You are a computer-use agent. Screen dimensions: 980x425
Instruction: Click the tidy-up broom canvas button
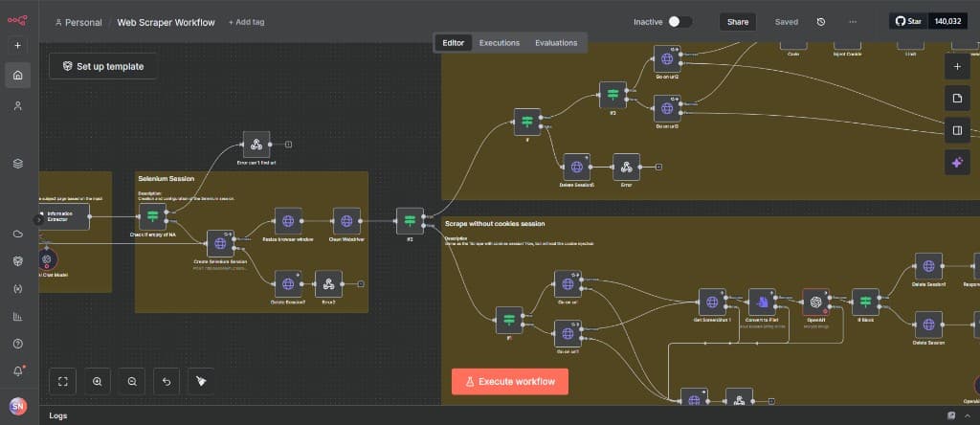coord(201,381)
